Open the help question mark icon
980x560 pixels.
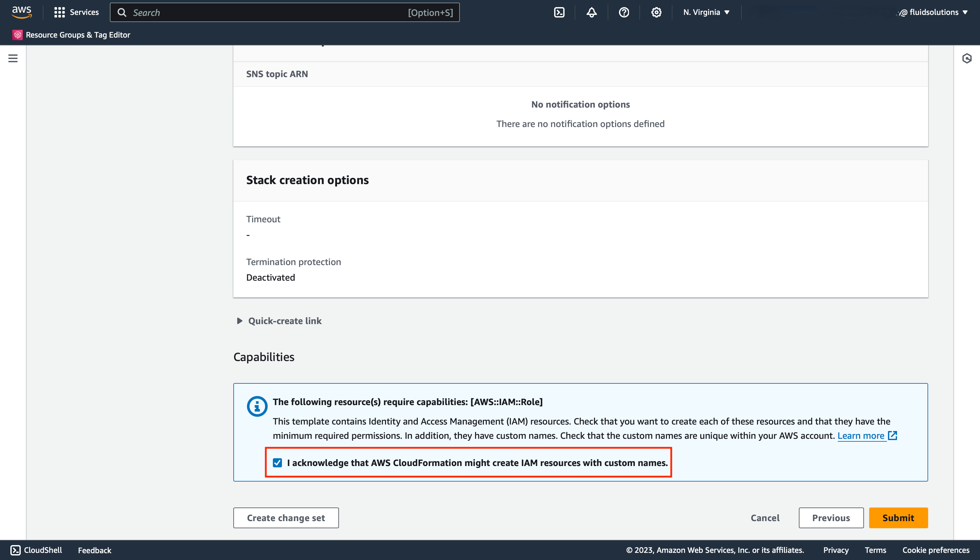[x=624, y=12]
